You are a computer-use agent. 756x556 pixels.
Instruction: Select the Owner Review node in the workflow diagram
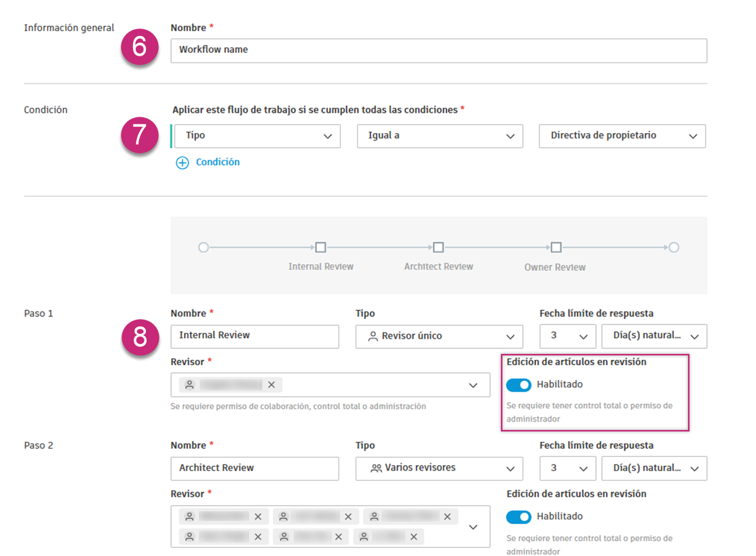click(555, 248)
